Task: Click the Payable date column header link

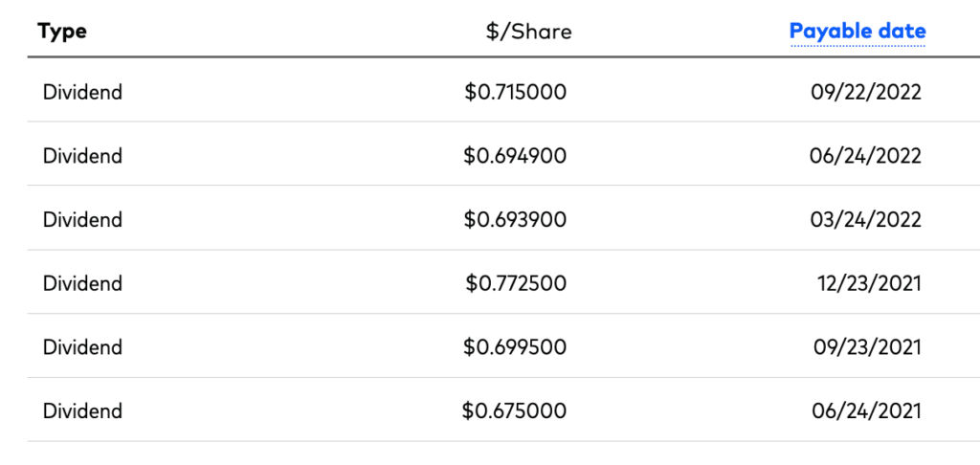Action: (x=857, y=32)
